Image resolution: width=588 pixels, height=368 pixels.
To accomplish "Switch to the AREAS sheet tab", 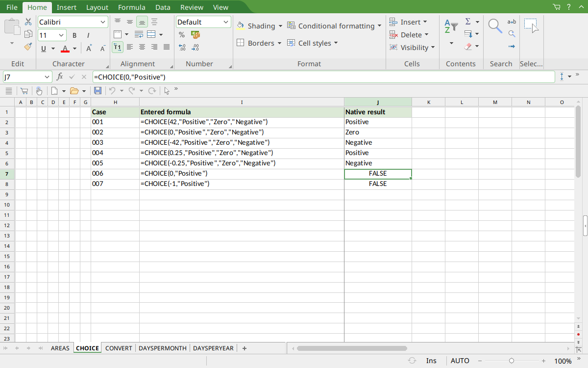I will tap(60, 348).
